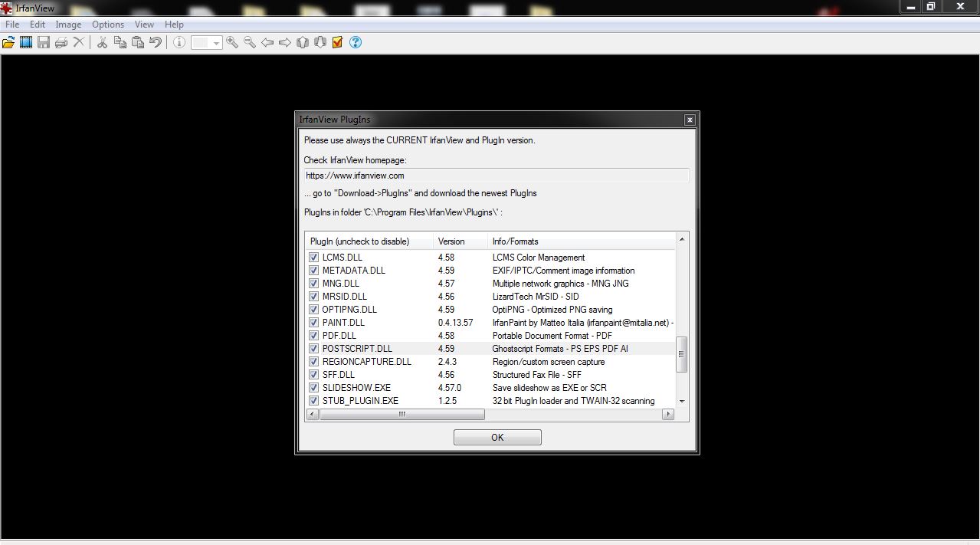Click the horizontal scroll left arrow

(x=312, y=414)
